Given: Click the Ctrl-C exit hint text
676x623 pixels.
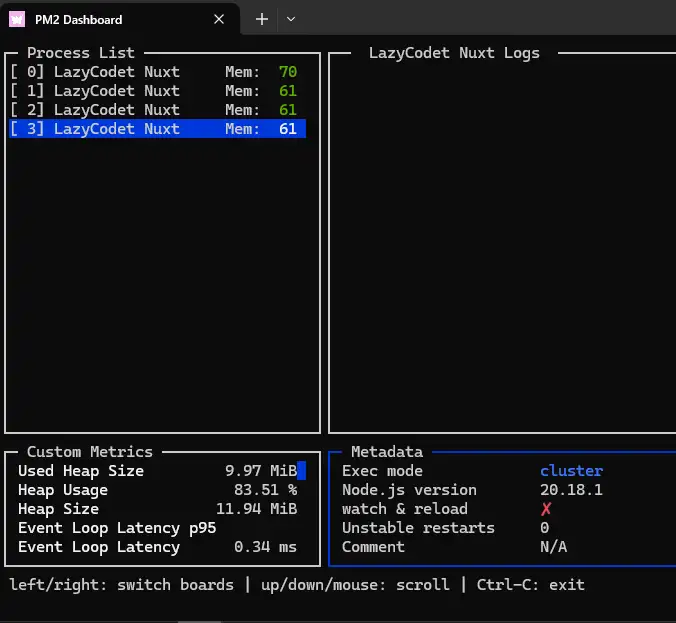Looking at the screenshot, I should pos(531,585).
